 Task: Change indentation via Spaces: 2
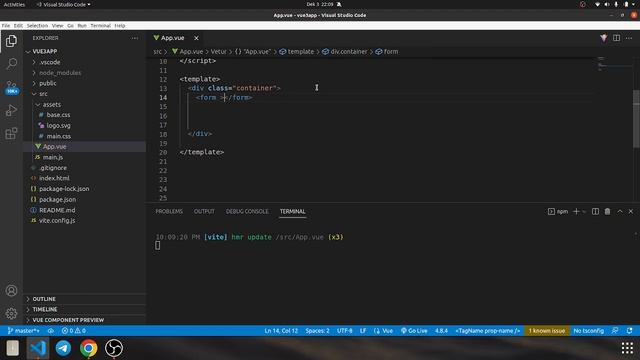pos(317,331)
